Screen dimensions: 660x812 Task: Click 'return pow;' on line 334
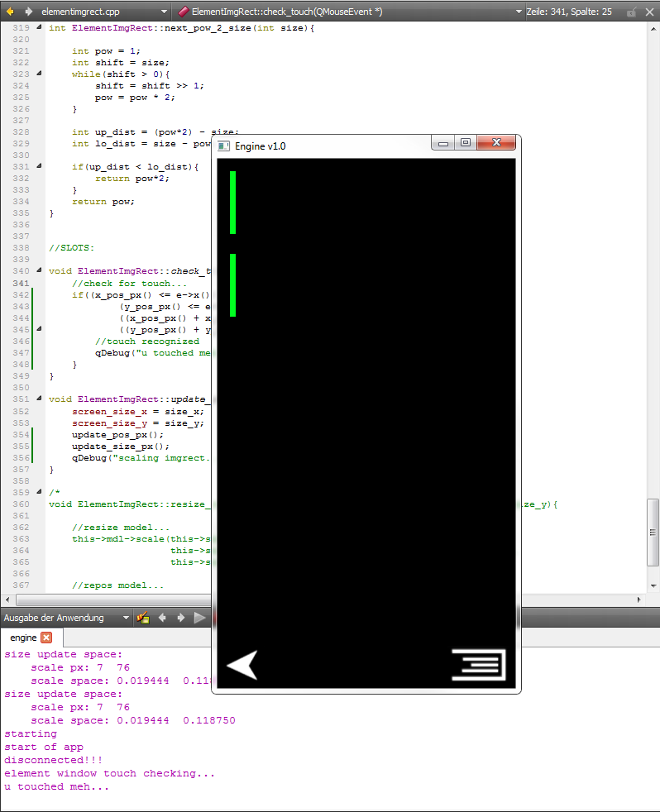(103, 202)
